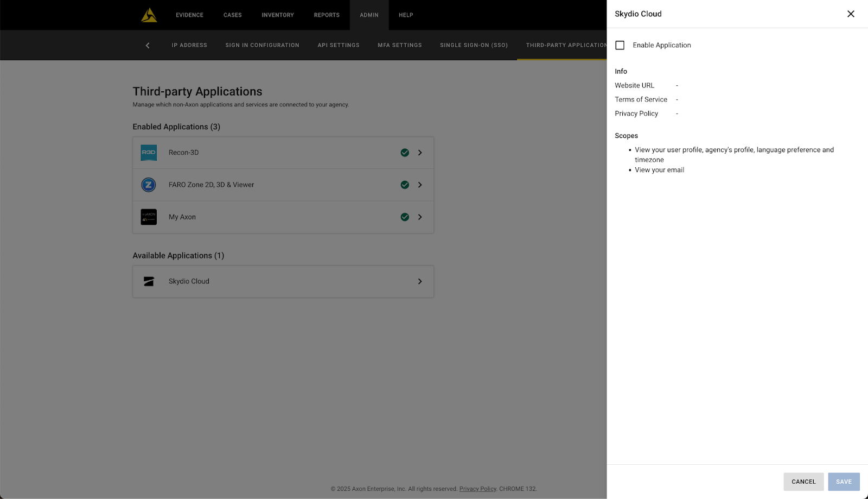868x499 pixels.
Task: Click the Recon-3D application name
Action: pyautogui.click(x=183, y=153)
